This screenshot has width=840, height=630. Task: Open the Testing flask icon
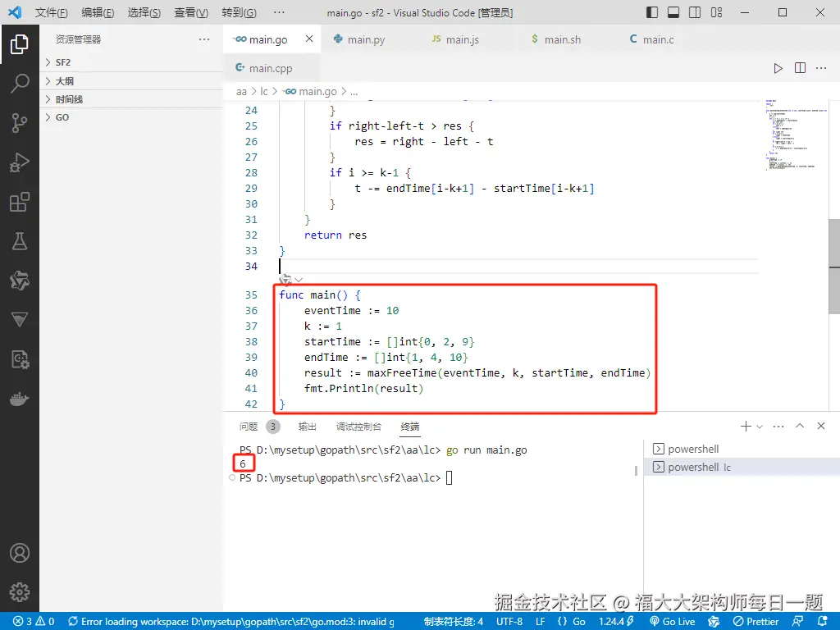click(20, 241)
